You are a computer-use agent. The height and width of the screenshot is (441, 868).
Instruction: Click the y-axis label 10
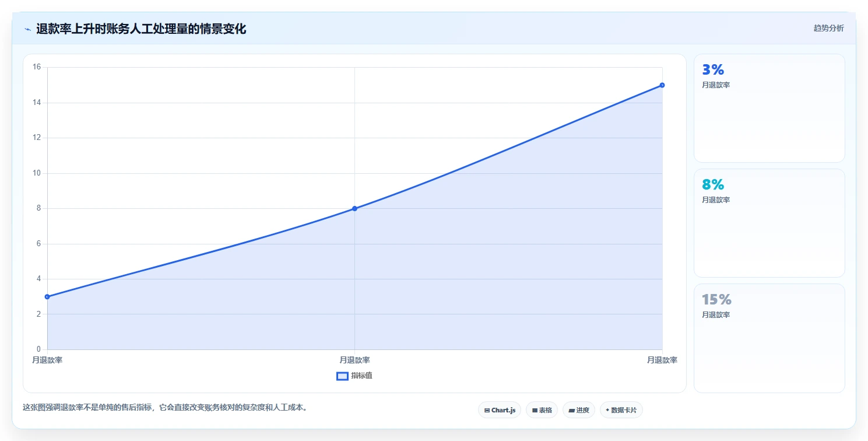click(x=36, y=173)
